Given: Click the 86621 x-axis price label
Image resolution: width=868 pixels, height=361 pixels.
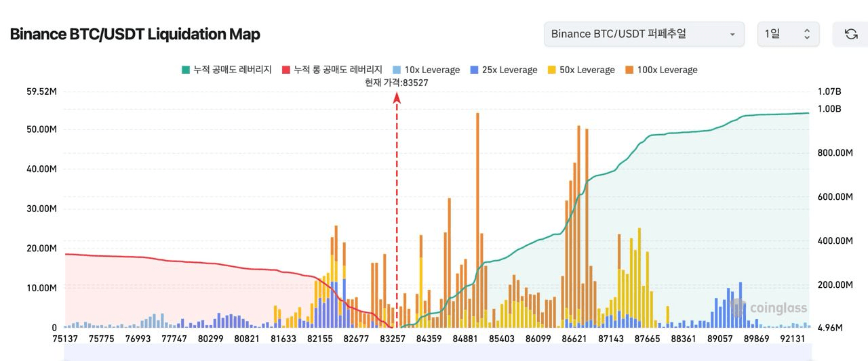Looking at the screenshot, I should pos(574,338).
